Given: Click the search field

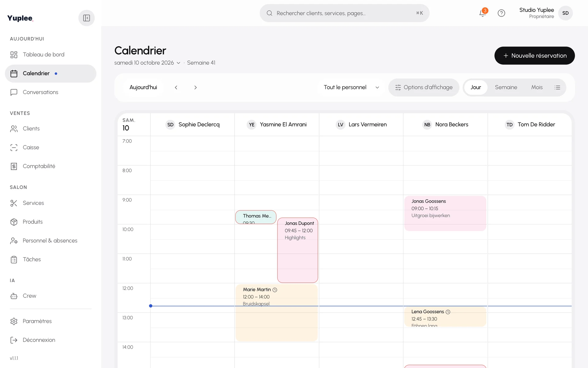Looking at the screenshot, I should click(x=345, y=13).
